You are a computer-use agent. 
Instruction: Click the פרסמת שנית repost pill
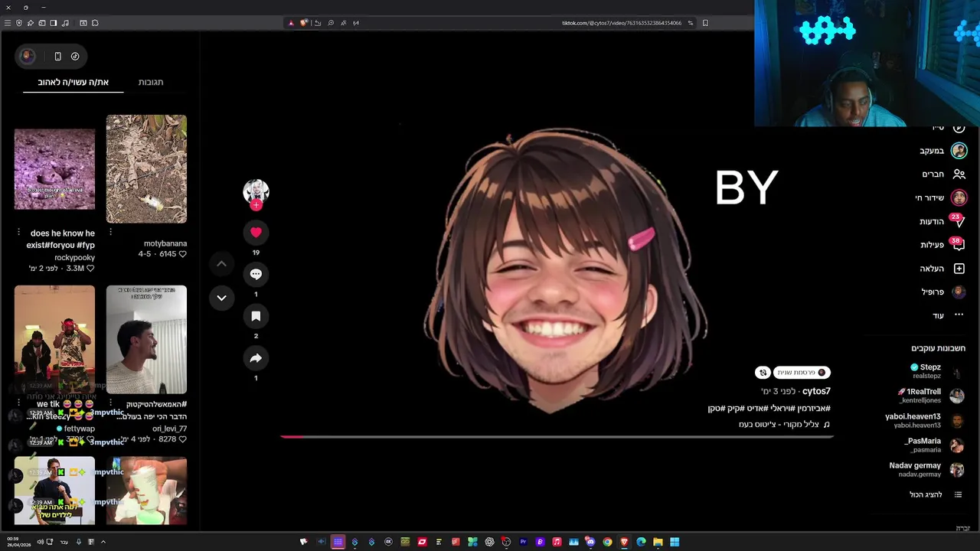pos(802,373)
